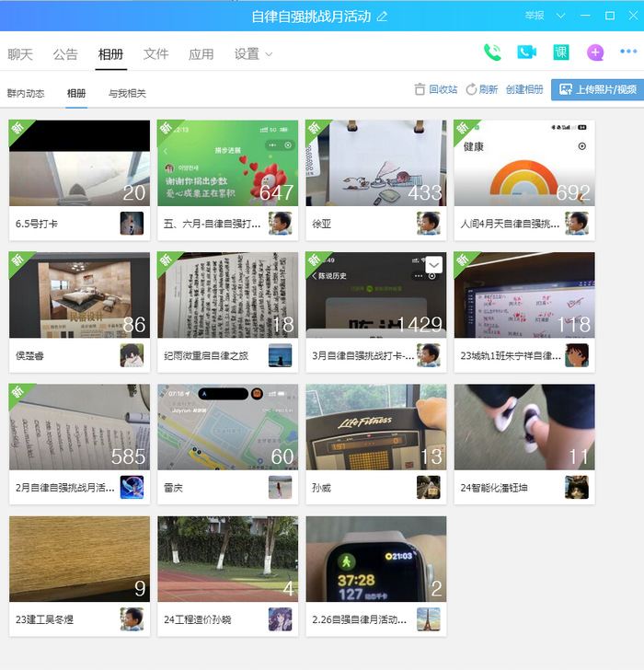Click the 创建相册 link

pos(524,90)
